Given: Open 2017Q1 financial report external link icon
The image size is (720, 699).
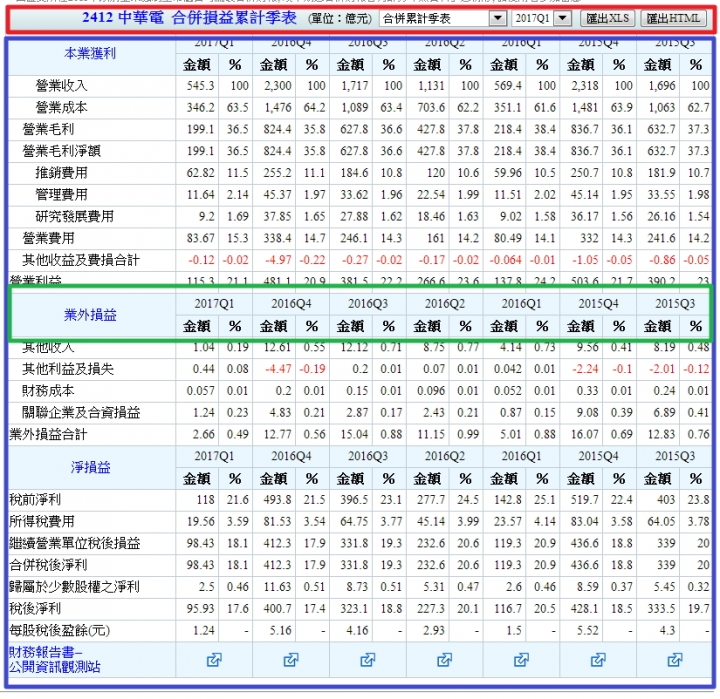Looking at the screenshot, I should [x=214, y=660].
